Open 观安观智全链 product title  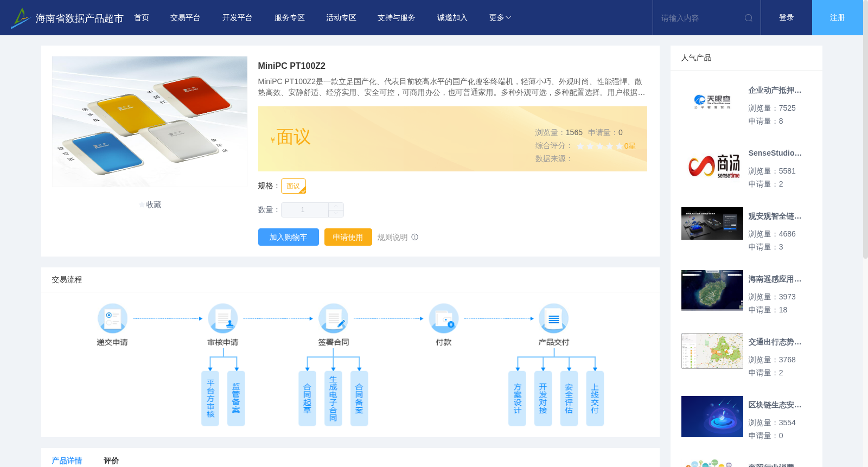775,216
